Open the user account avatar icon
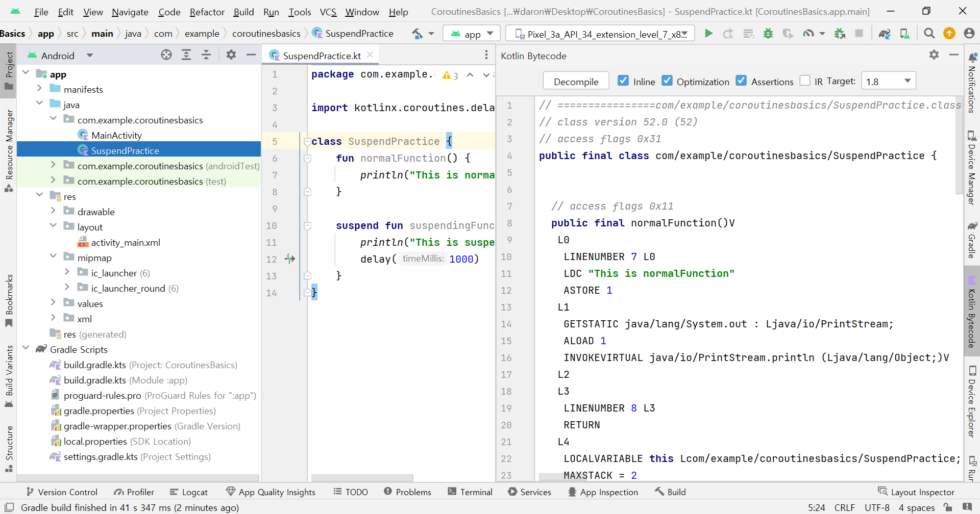 click(x=969, y=34)
